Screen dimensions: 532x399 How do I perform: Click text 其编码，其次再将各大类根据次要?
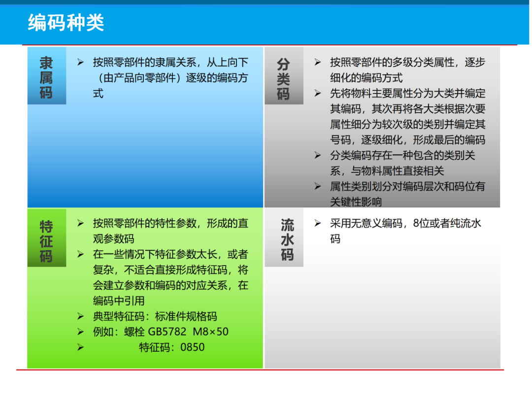[407, 109]
